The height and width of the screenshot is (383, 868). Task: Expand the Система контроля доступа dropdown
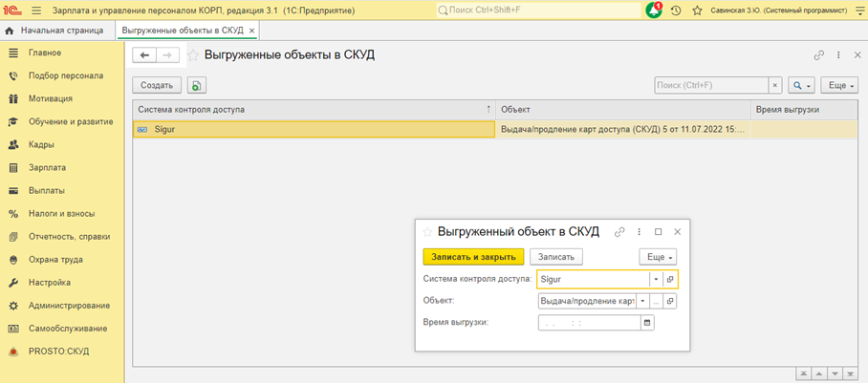(x=656, y=279)
